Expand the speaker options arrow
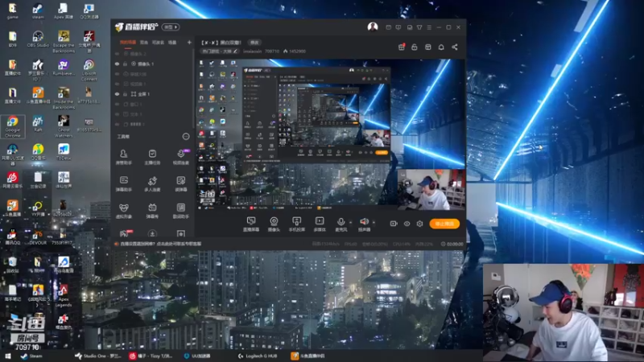The width and height of the screenshot is (644, 362). pyautogui.click(x=374, y=222)
